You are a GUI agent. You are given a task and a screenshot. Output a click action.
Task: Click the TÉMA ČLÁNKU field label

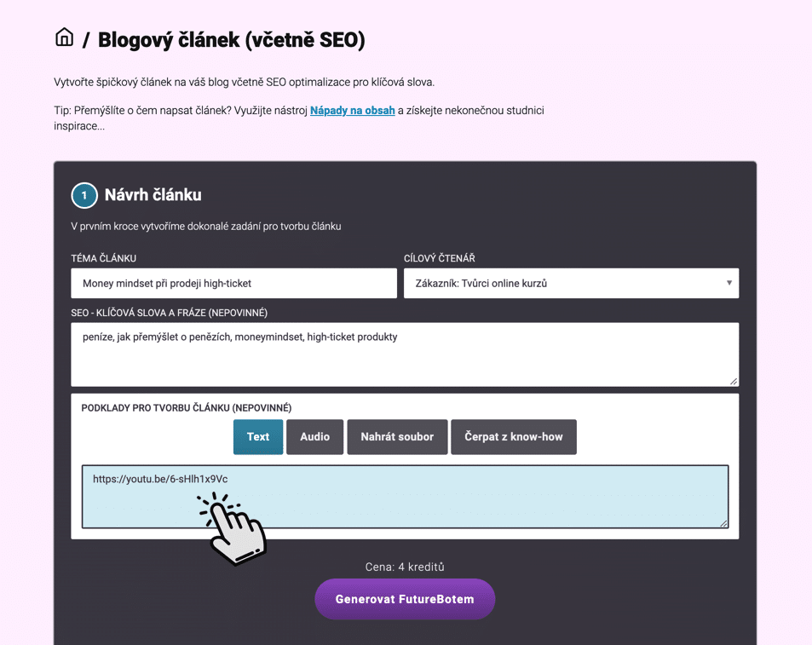coord(104,258)
